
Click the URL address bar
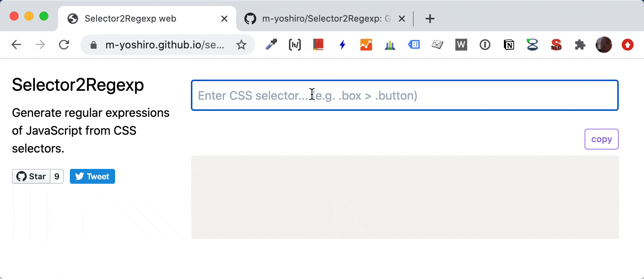click(165, 45)
